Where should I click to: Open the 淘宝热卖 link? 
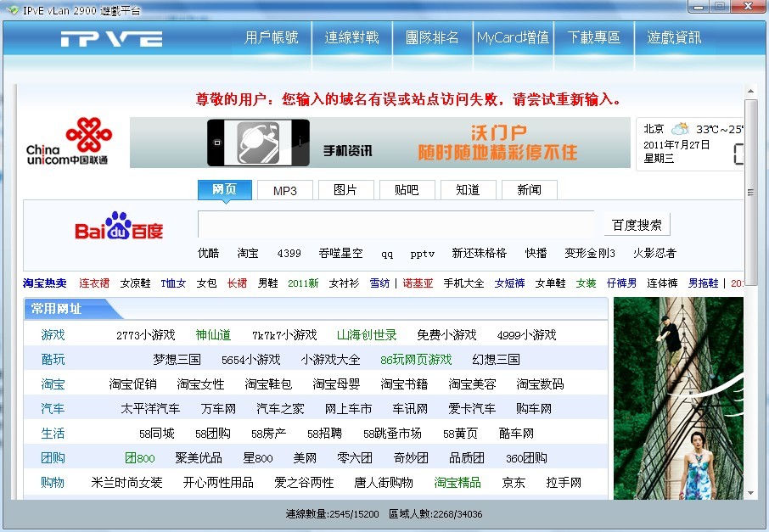(x=45, y=283)
